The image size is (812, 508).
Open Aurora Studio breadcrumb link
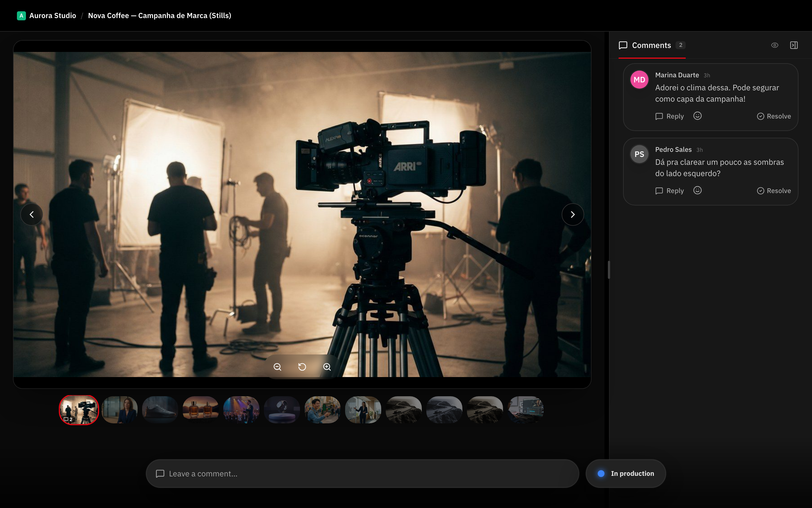click(x=53, y=16)
